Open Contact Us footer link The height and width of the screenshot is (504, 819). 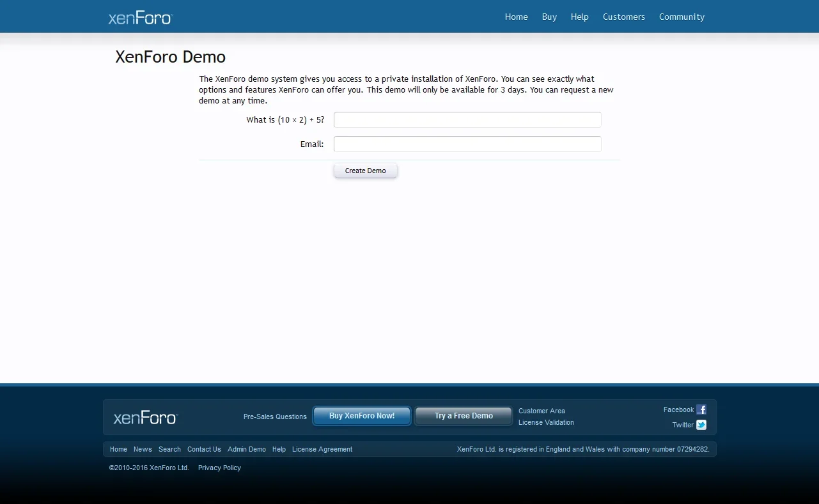pyautogui.click(x=204, y=449)
